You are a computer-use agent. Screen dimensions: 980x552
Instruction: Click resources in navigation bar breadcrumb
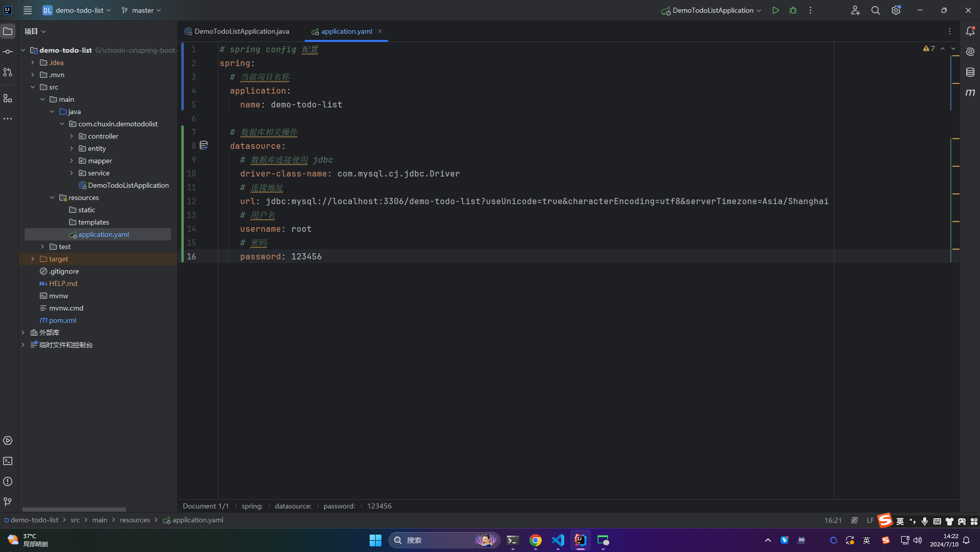tap(135, 520)
